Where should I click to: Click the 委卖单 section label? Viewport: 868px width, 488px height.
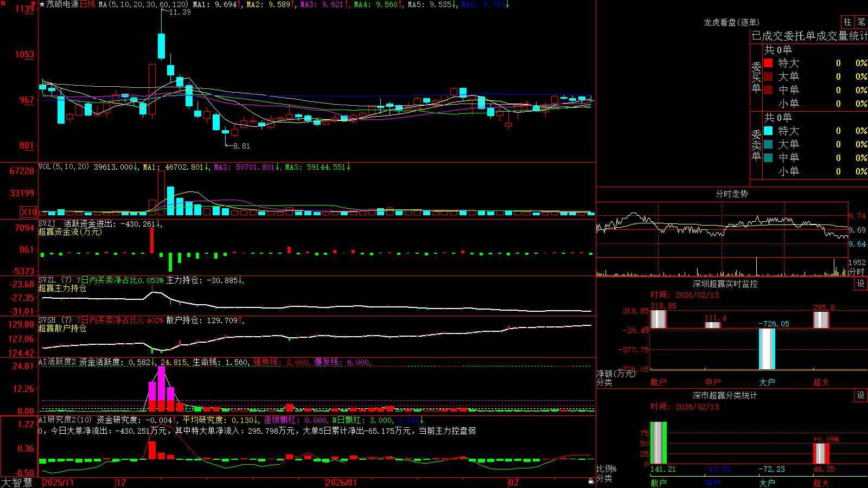(x=756, y=145)
